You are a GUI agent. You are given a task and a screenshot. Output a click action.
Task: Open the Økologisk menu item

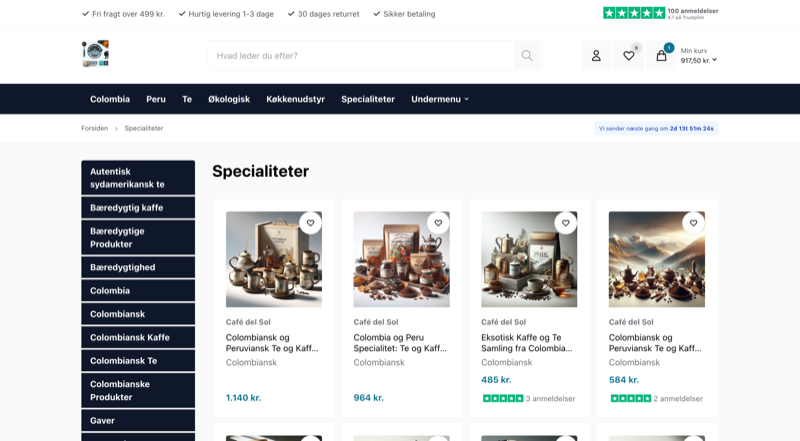pyautogui.click(x=229, y=99)
